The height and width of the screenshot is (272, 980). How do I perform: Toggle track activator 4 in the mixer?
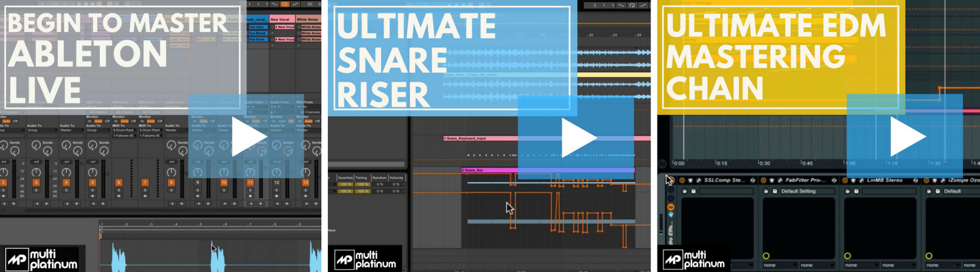(x=66, y=183)
